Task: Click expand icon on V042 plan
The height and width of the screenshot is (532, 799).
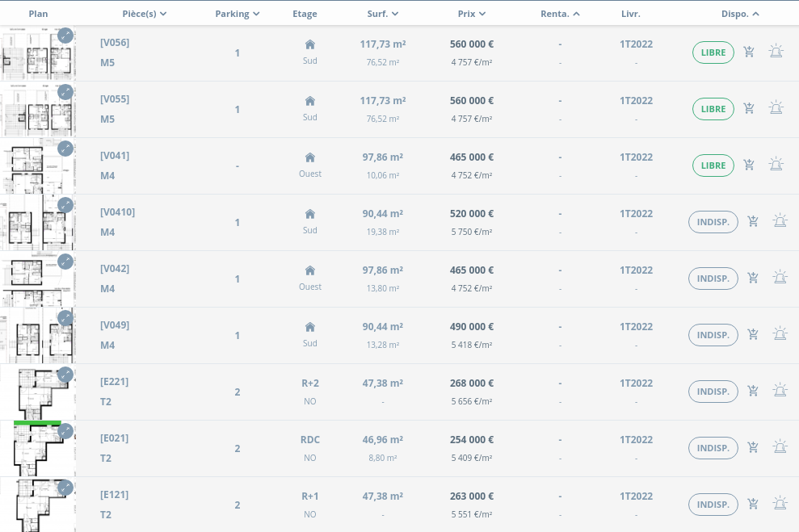Action: tap(65, 262)
